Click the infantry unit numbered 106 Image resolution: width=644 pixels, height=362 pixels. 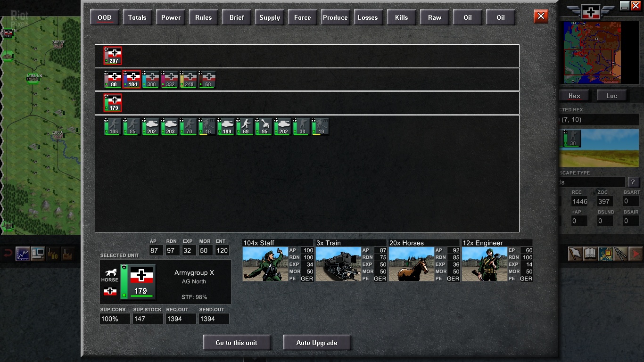tap(113, 126)
